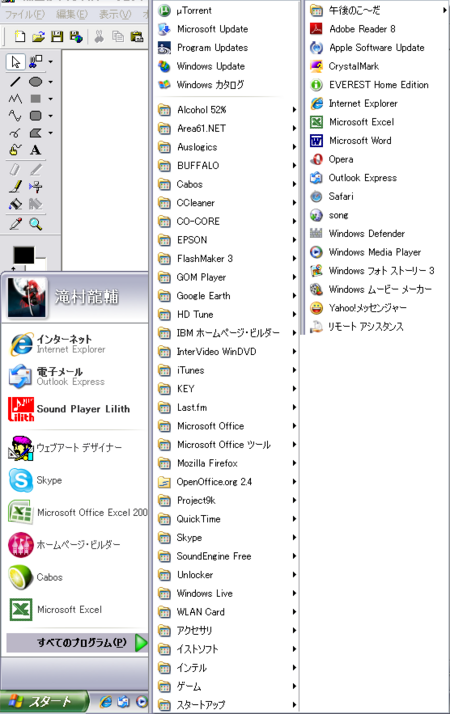Click the scissors Cut toolbar icon

pos(99,36)
